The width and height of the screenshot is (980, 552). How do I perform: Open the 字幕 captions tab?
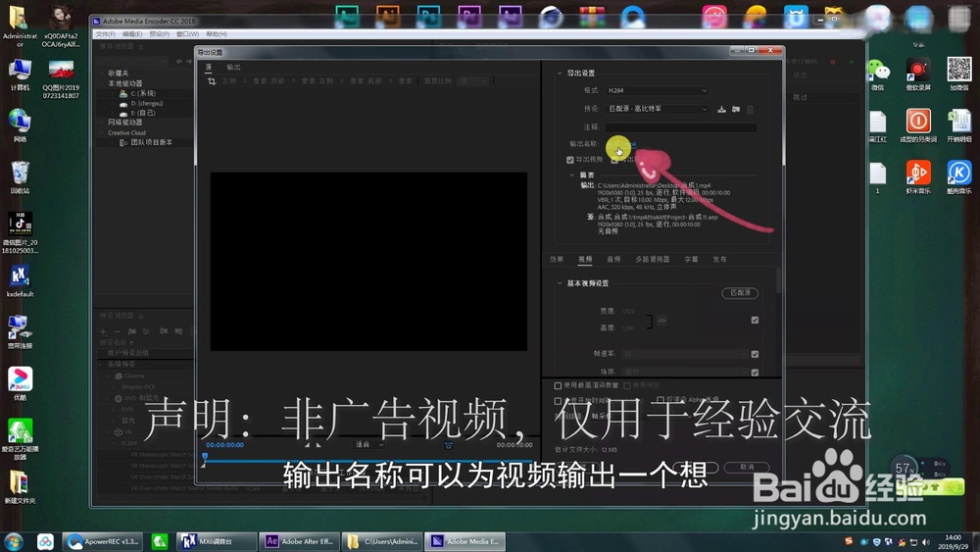(691, 260)
